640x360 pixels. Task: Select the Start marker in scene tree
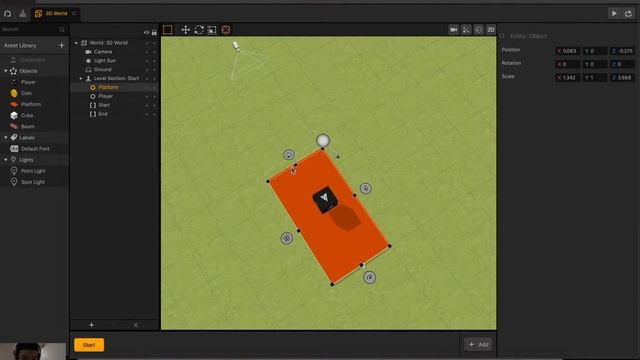pyautogui.click(x=104, y=105)
